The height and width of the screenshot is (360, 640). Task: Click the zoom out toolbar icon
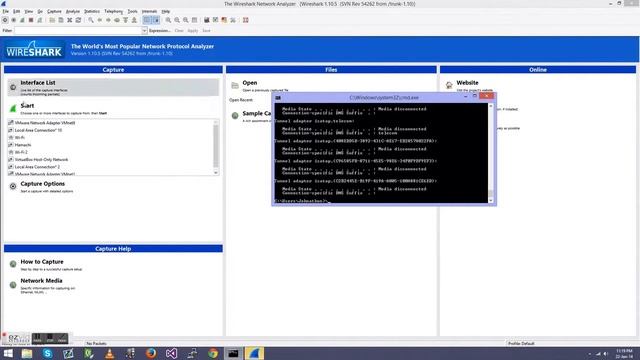[177, 20]
